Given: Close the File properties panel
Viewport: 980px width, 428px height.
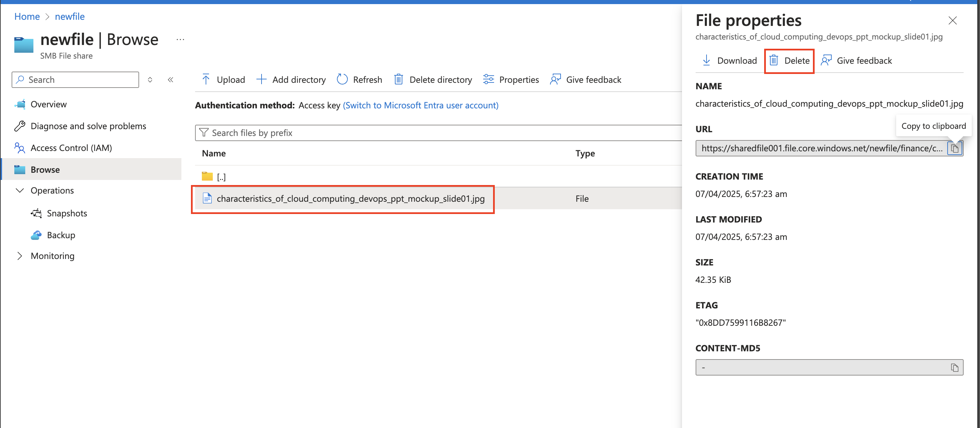Looking at the screenshot, I should pyautogui.click(x=952, y=20).
